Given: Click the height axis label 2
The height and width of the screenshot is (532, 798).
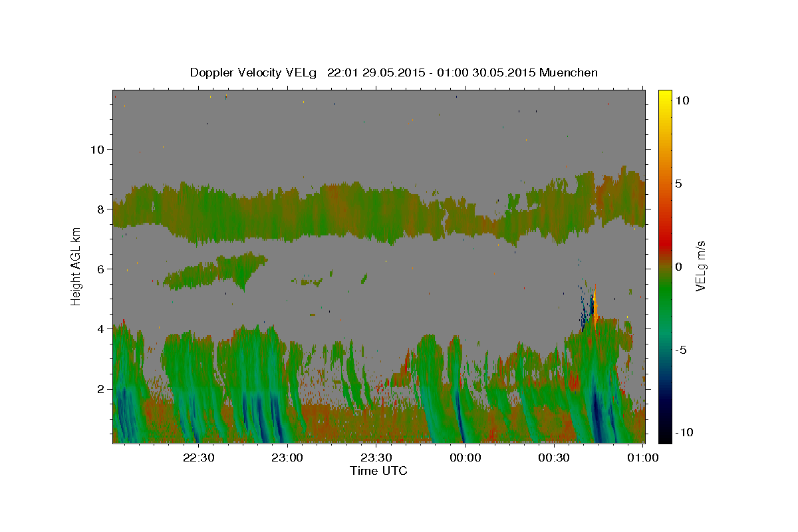Looking at the screenshot, I should pyautogui.click(x=101, y=388).
